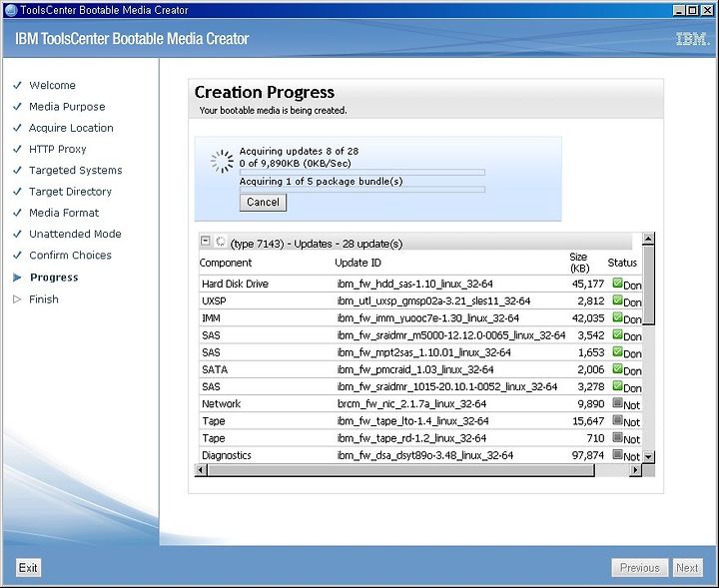Click the gray status icon for Diagnostics row
719x588 pixels.
(617, 454)
